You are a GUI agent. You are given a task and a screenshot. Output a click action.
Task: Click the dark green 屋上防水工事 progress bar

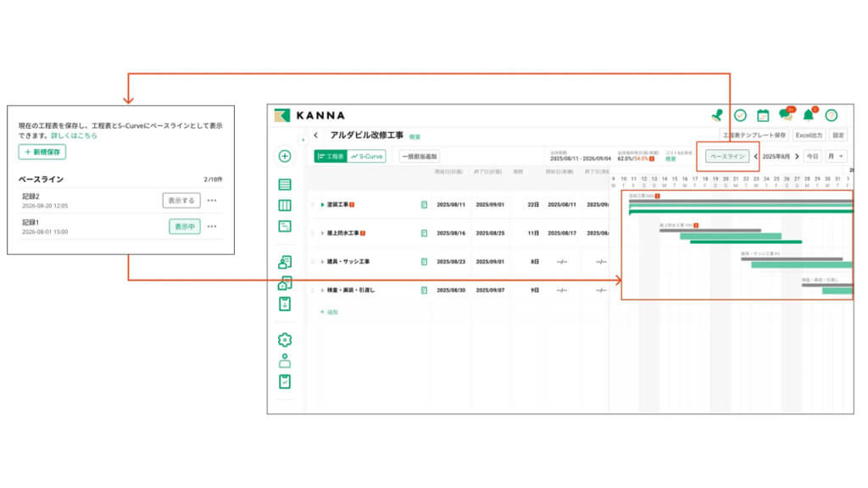(x=746, y=241)
